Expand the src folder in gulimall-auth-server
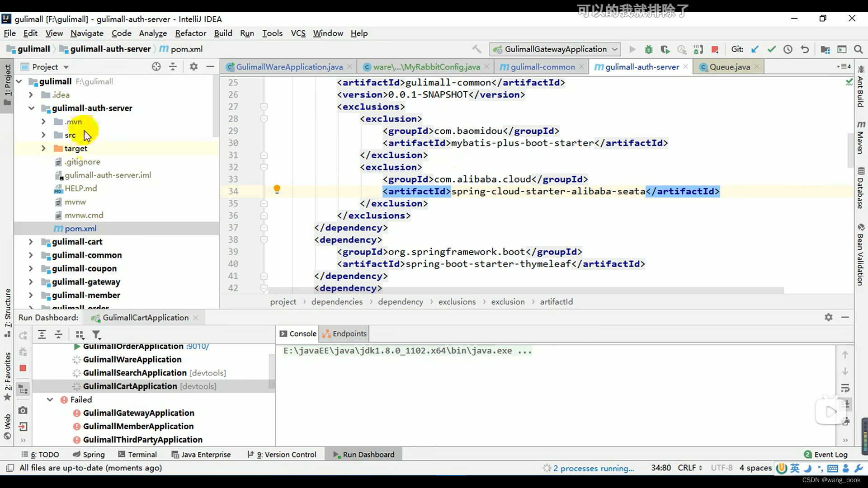 coord(43,135)
